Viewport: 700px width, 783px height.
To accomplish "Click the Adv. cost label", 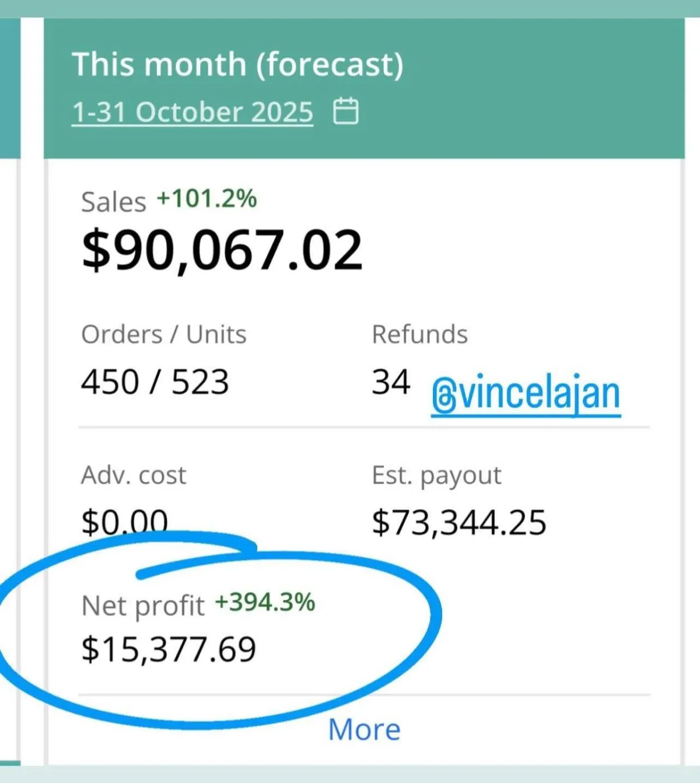I will [x=134, y=476].
